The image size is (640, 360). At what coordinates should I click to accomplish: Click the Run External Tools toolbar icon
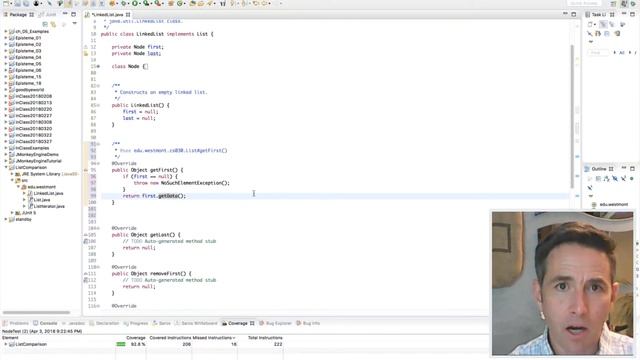(158, 3)
